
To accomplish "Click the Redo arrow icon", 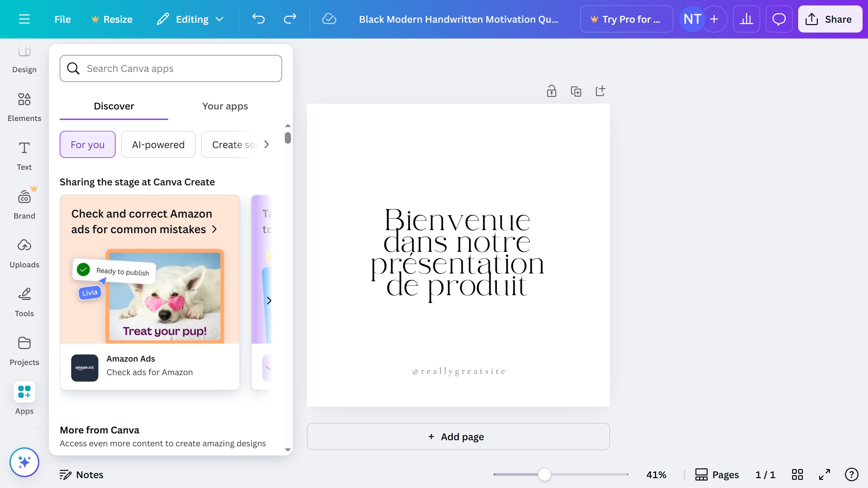I will pyautogui.click(x=290, y=19).
